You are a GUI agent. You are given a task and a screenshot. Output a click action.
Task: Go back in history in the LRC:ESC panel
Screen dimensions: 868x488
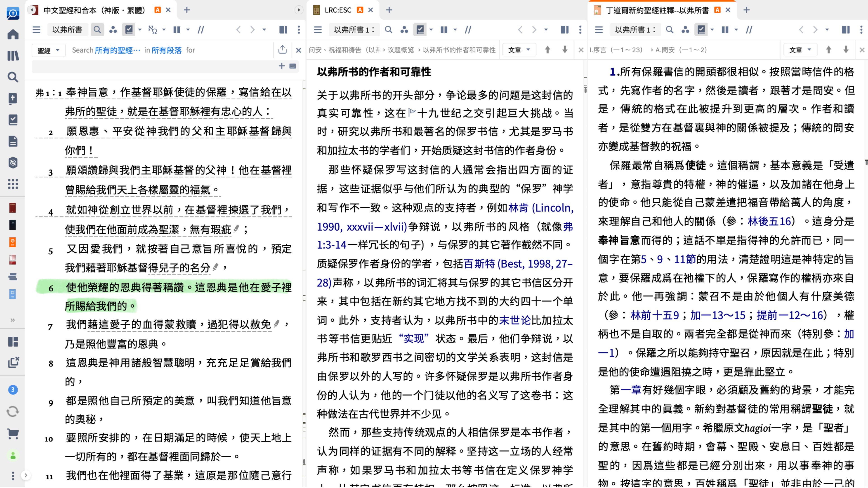point(520,30)
